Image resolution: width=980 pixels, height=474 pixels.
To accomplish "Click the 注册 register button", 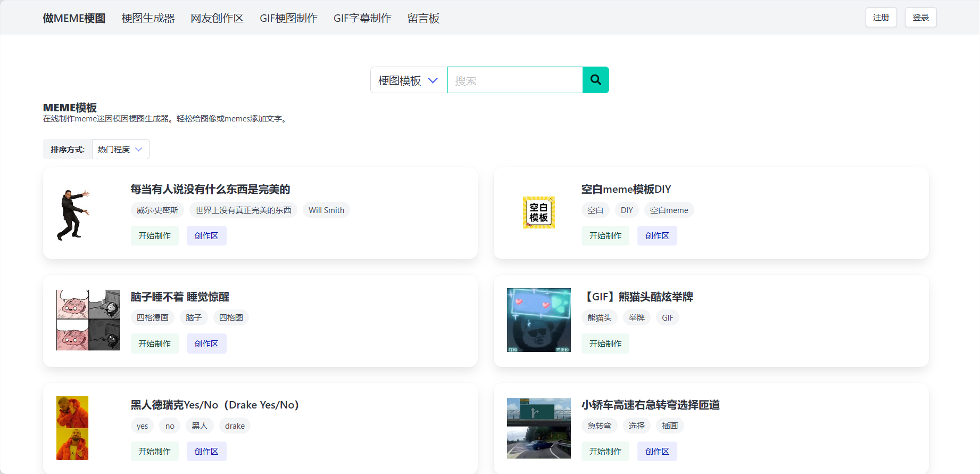I will click(881, 18).
